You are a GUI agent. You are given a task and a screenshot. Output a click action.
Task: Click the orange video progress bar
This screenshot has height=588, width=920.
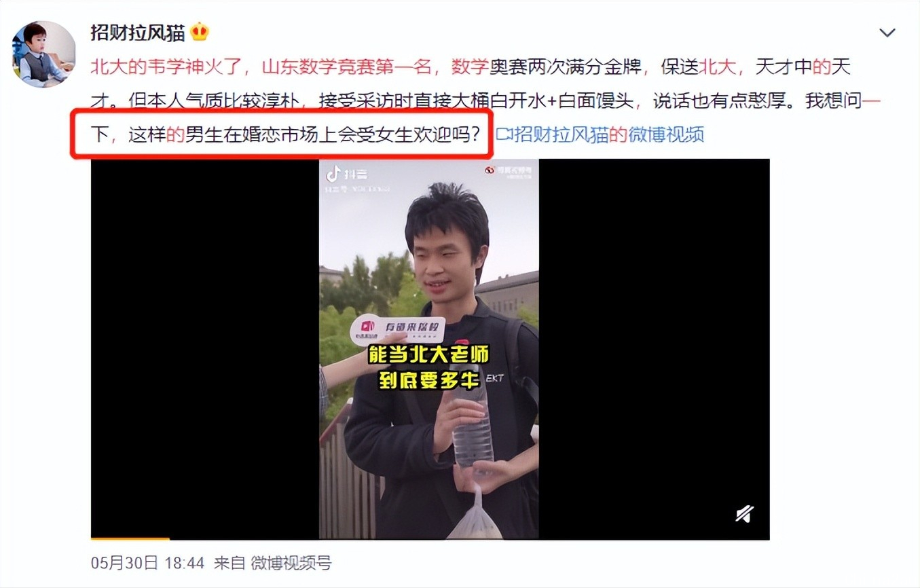(x=130, y=538)
